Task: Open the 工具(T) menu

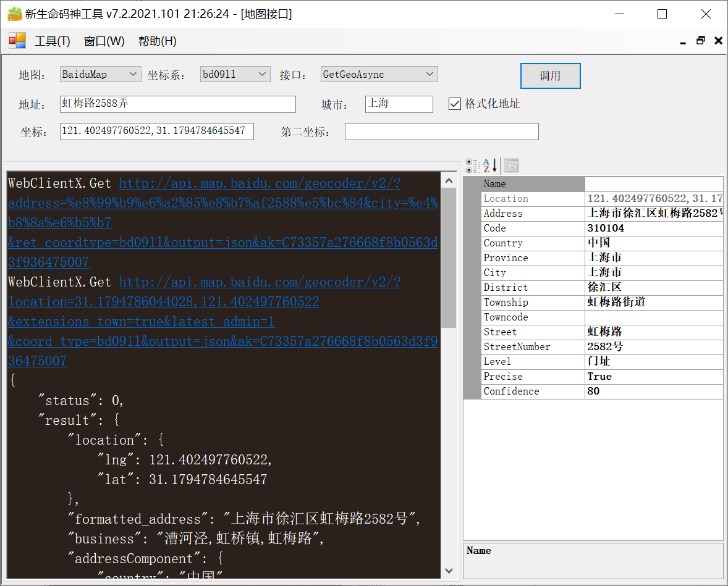Action: [53, 41]
